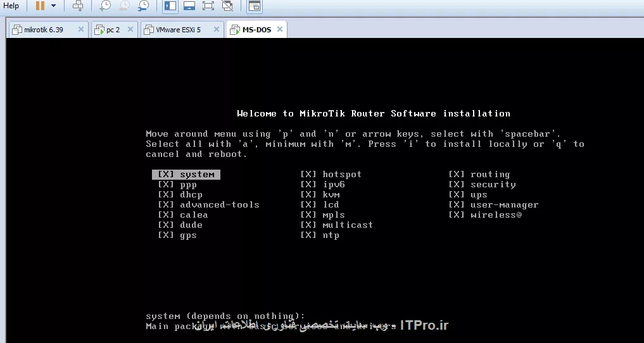Toggle the ppp package checkbox
The height and width of the screenshot is (343, 644).
pyautogui.click(x=166, y=185)
